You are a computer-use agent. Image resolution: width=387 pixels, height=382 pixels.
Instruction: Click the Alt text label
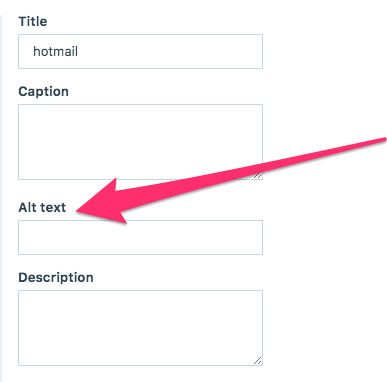click(42, 207)
